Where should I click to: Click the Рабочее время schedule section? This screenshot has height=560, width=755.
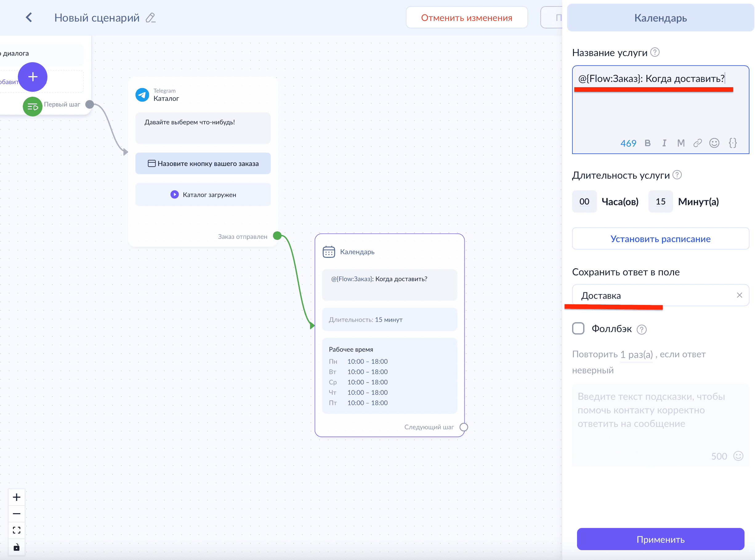[x=390, y=376]
